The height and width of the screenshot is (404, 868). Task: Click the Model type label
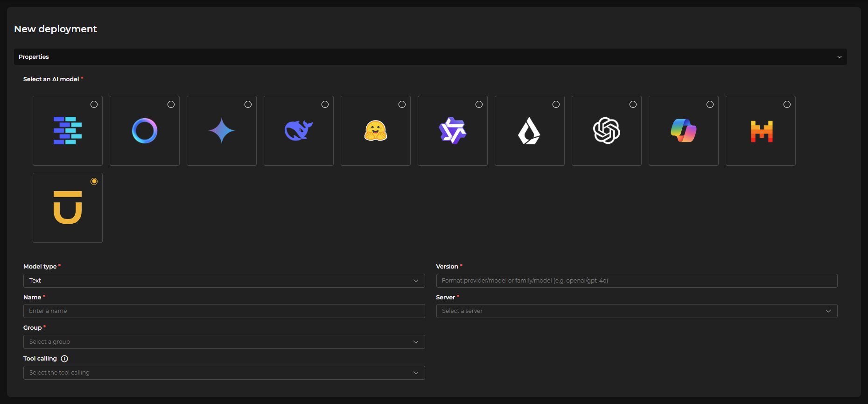coord(40,267)
